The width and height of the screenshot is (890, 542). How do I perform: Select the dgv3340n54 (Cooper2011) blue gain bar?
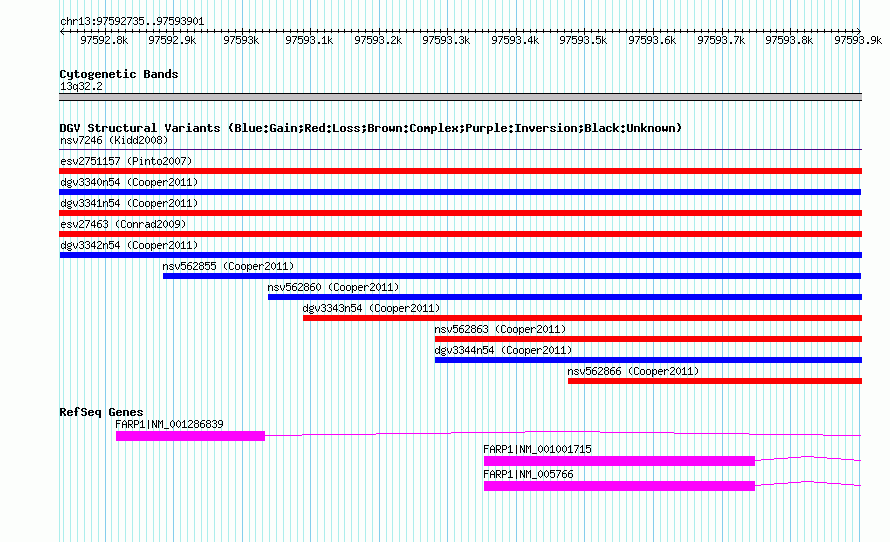point(460,192)
